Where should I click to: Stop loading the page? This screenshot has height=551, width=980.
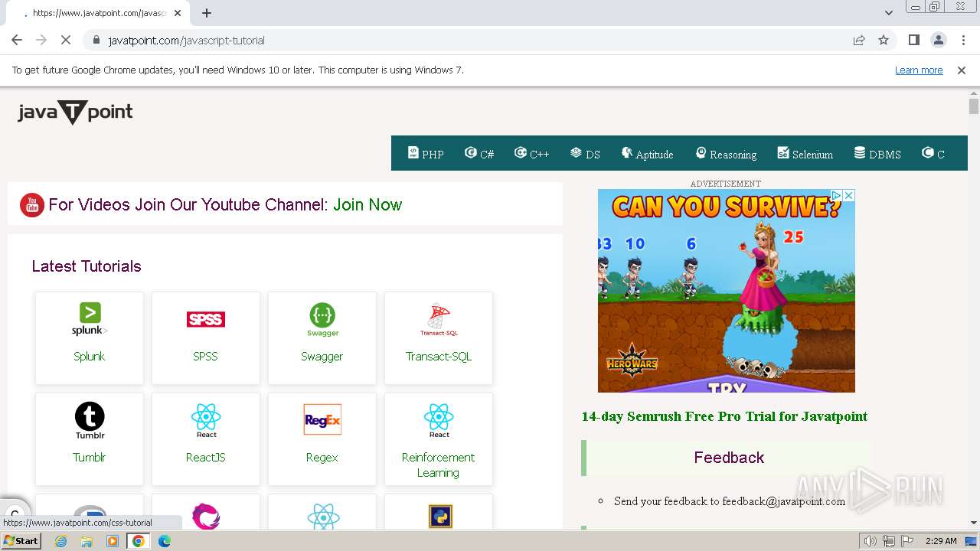[66, 40]
